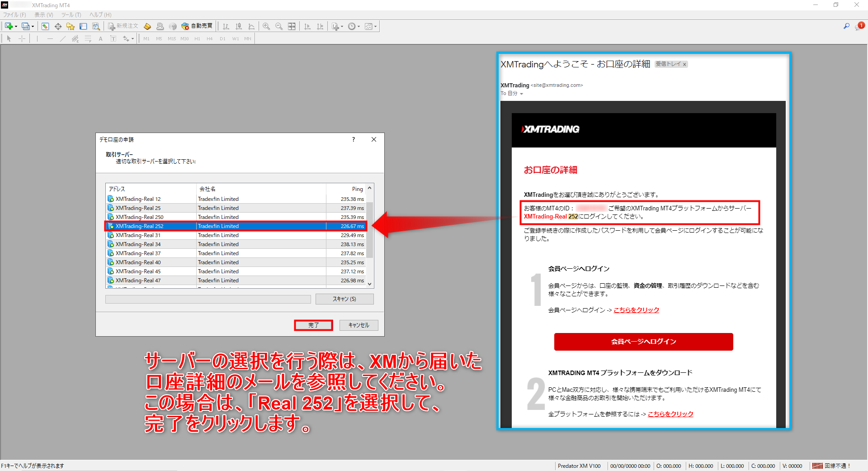
Task: Toggle the 自動売買 auto trading button
Action: click(x=197, y=26)
